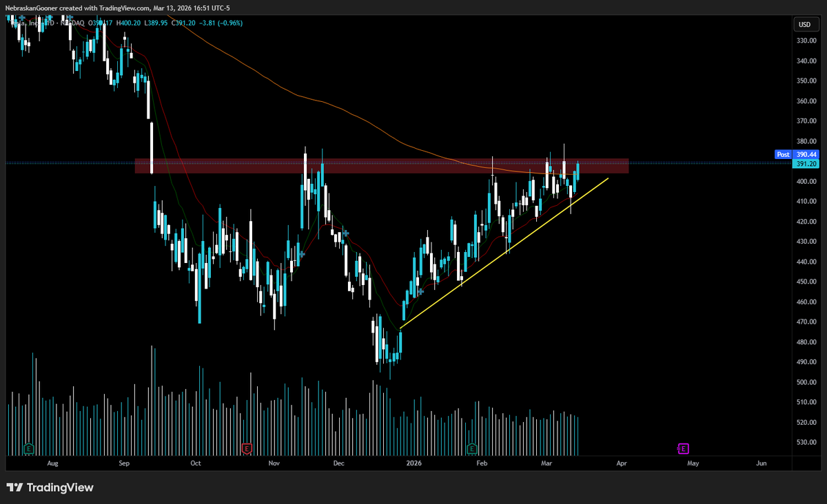Click the 500.00 price axis label
The image size is (827, 504).
(806, 382)
